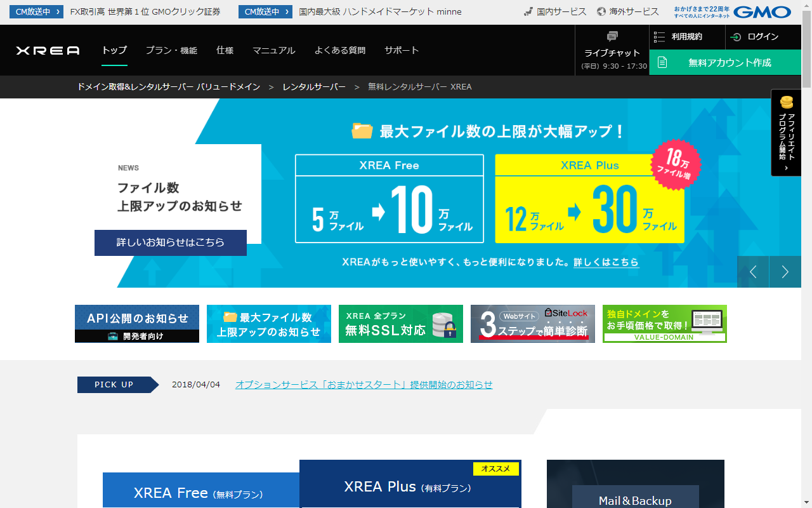Expand the アフィリエイトプログラム side tab
This screenshot has height=508, width=812.
pos(786,133)
